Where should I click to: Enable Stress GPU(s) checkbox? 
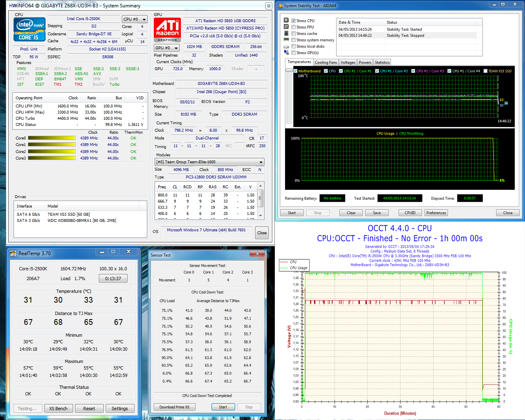coord(293,53)
